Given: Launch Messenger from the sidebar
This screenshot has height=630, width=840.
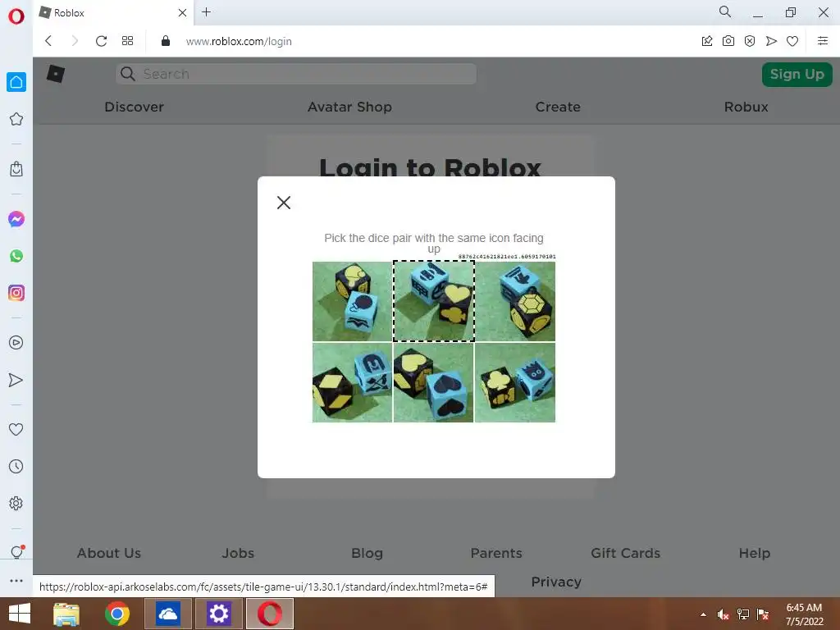Looking at the screenshot, I should point(16,219).
